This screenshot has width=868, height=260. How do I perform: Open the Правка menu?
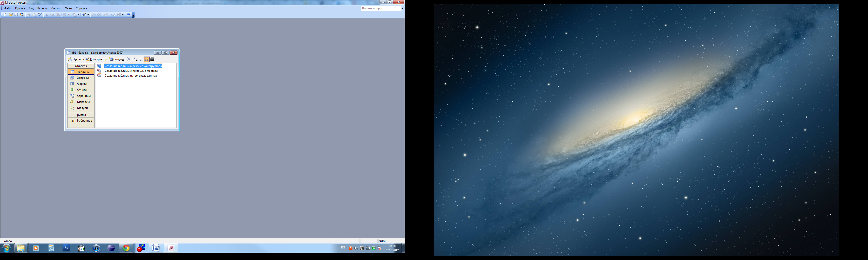tap(20, 8)
